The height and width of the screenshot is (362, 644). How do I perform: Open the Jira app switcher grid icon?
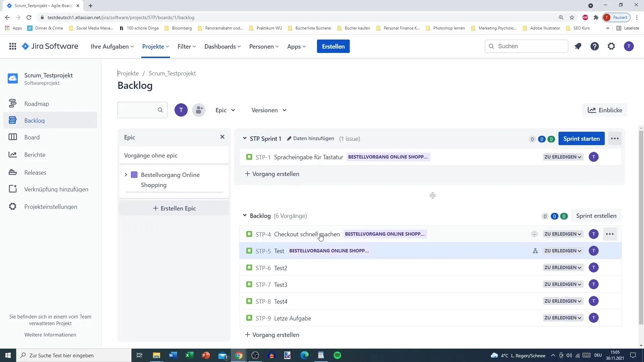pyautogui.click(x=13, y=46)
